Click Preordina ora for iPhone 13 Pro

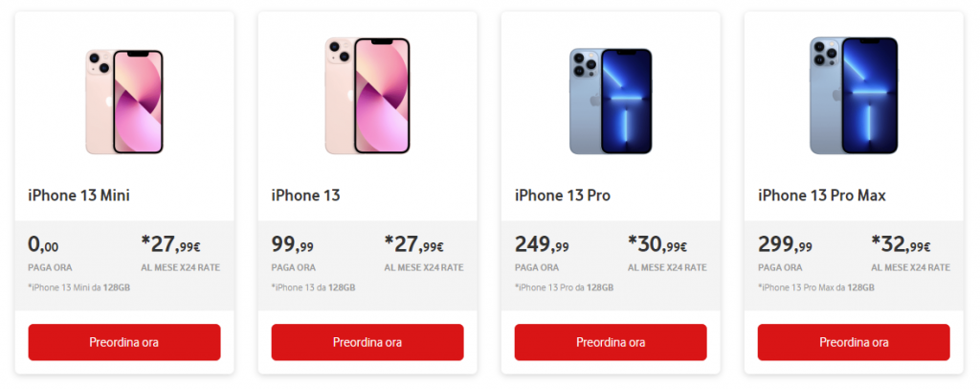[x=611, y=342]
